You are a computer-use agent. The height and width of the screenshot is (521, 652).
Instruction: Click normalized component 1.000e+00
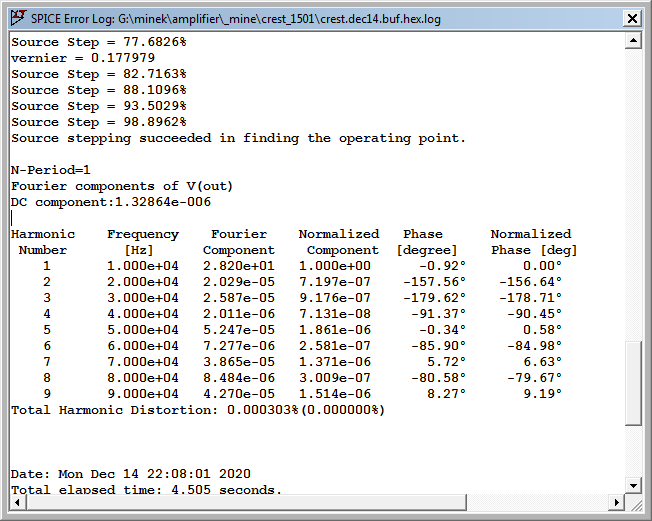point(335,266)
